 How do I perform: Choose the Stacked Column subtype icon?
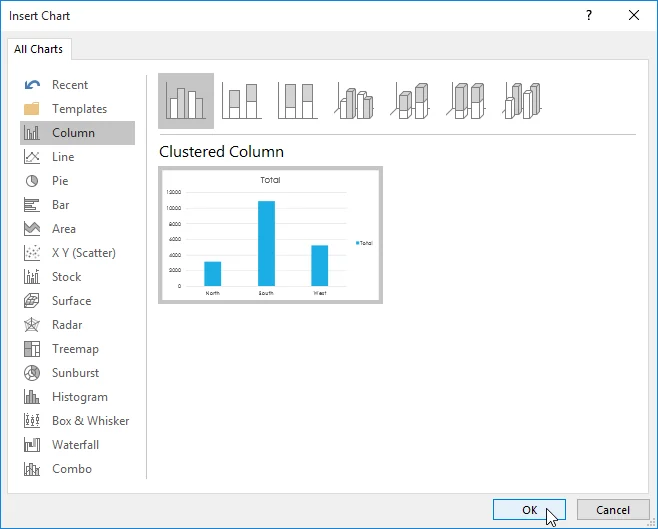click(x=242, y=101)
